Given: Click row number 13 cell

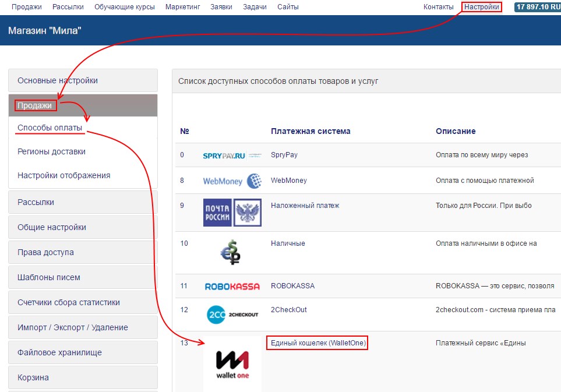Looking at the screenshot, I should coord(184,343).
